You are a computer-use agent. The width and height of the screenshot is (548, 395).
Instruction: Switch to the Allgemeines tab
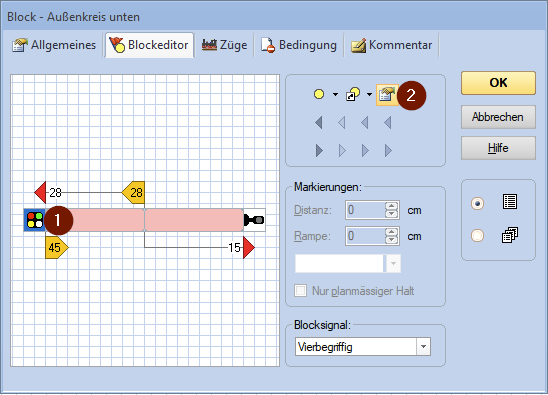(x=54, y=45)
